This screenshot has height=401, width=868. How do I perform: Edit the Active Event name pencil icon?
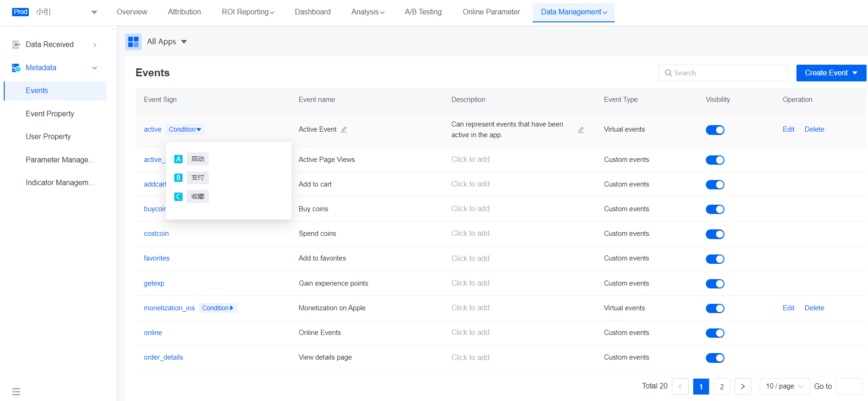coord(344,130)
